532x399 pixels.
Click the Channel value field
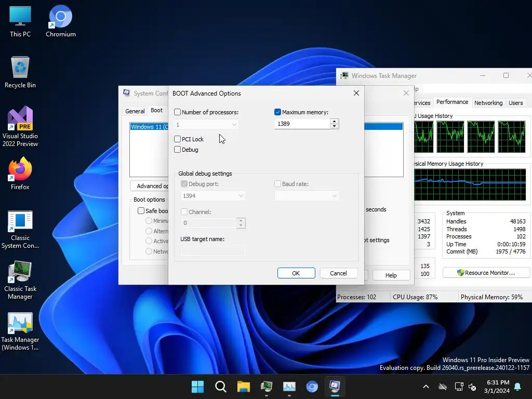(x=209, y=223)
